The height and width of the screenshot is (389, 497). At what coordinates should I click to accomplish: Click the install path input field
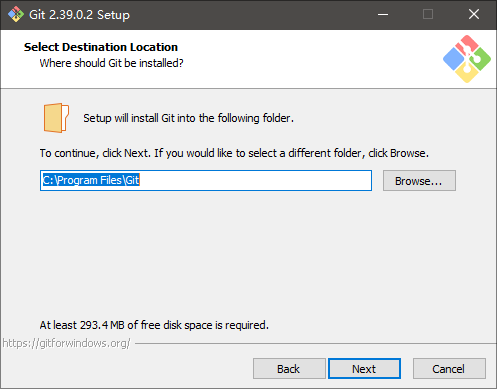pyautogui.click(x=206, y=180)
